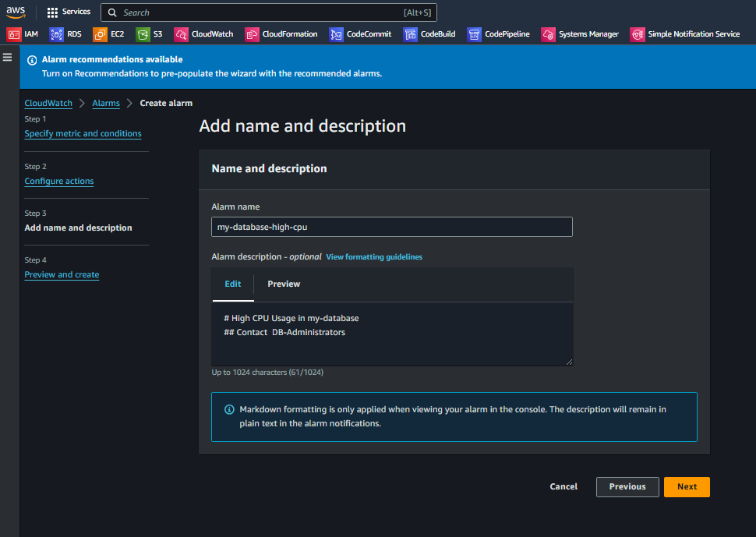The height and width of the screenshot is (537, 756).
Task: Proceed with the Next button
Action: [x=687, y=487]
